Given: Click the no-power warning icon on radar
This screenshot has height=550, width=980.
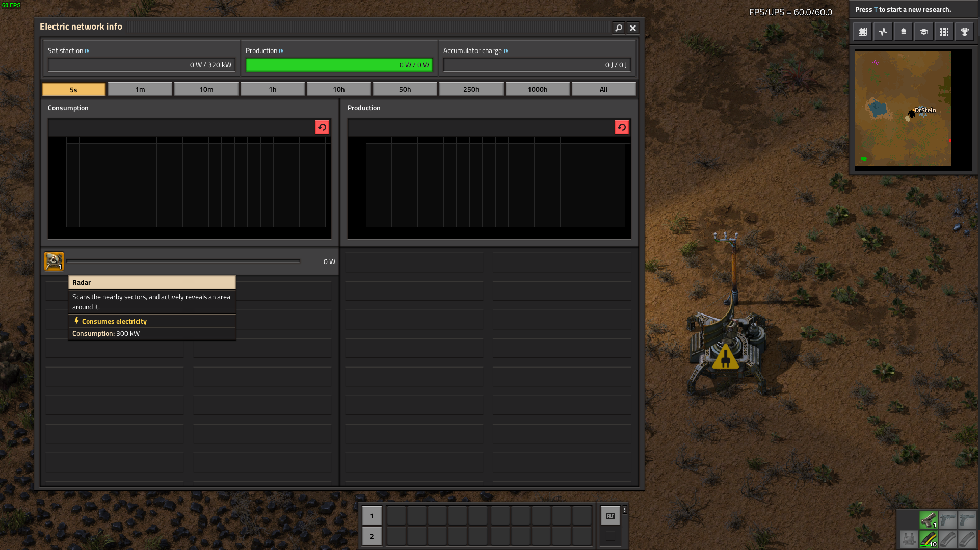Looking at the screenshot, I should tap(726, 356).
